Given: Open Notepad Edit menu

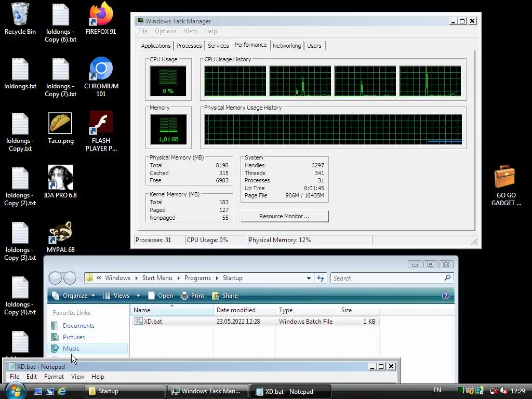Looking at the screenshot, I should click(32, 377).
